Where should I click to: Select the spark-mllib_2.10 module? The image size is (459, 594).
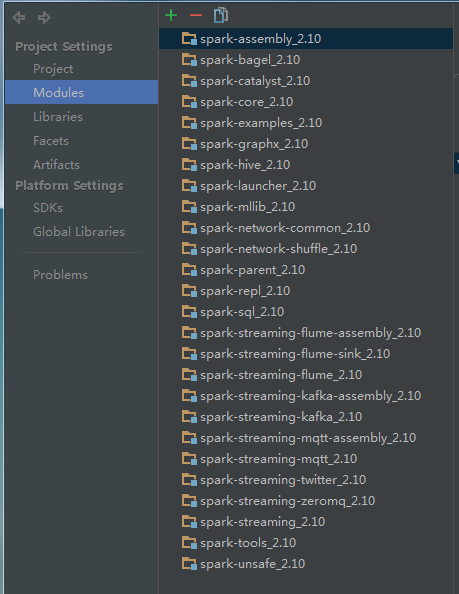306,206
